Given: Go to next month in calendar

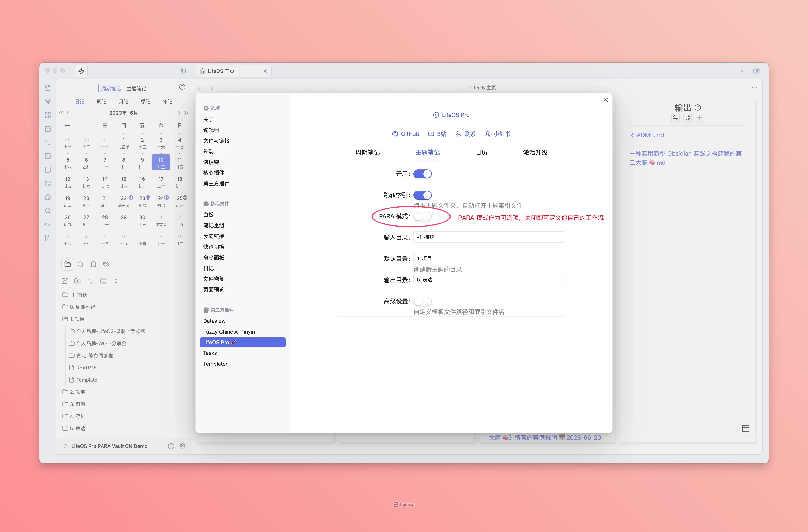Looking at the screenshot, I should [179, 113].
